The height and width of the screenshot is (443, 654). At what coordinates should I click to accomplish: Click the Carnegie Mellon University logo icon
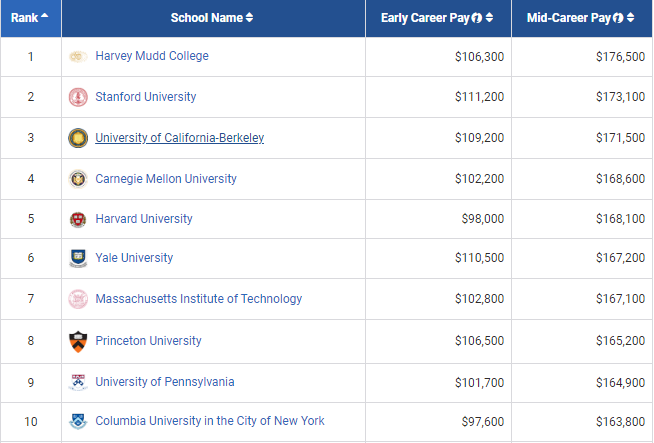[78, 179]
